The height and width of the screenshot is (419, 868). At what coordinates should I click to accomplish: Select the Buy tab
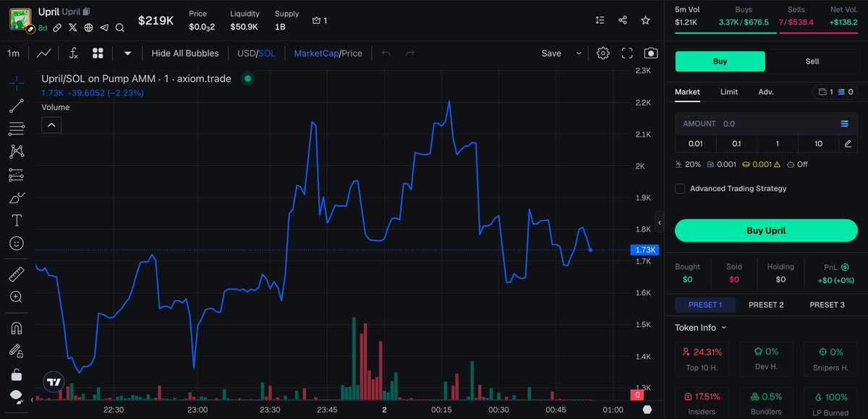tap(720, 62)
